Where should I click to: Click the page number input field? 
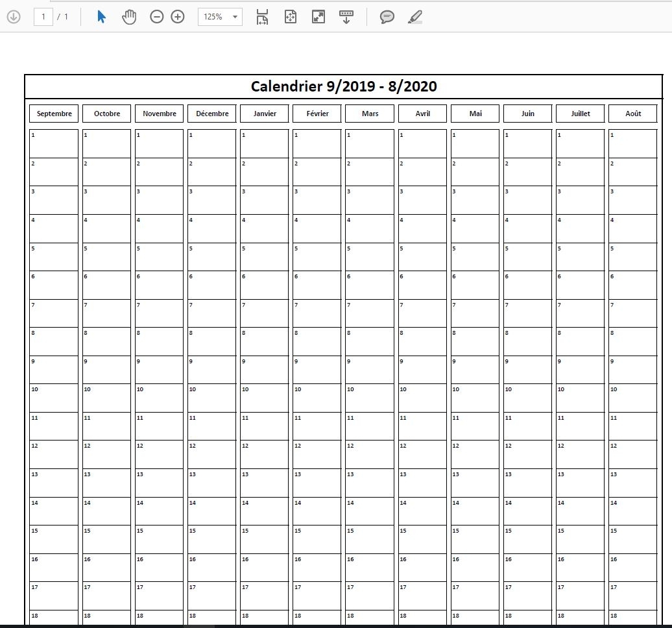(x=43, y=17)
